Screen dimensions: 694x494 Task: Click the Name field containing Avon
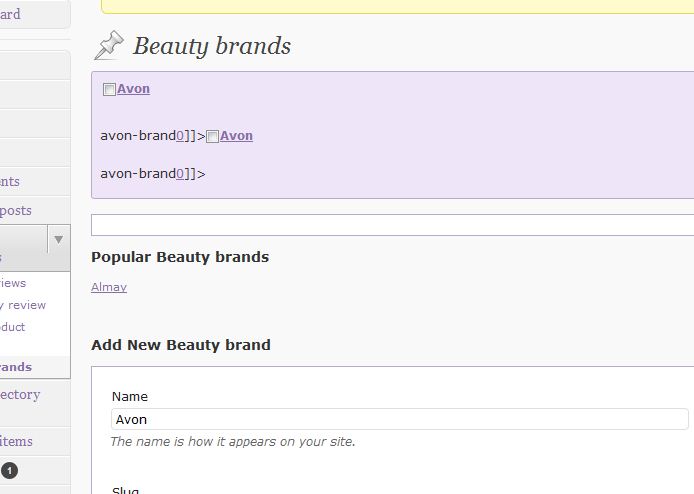[400, 419]
